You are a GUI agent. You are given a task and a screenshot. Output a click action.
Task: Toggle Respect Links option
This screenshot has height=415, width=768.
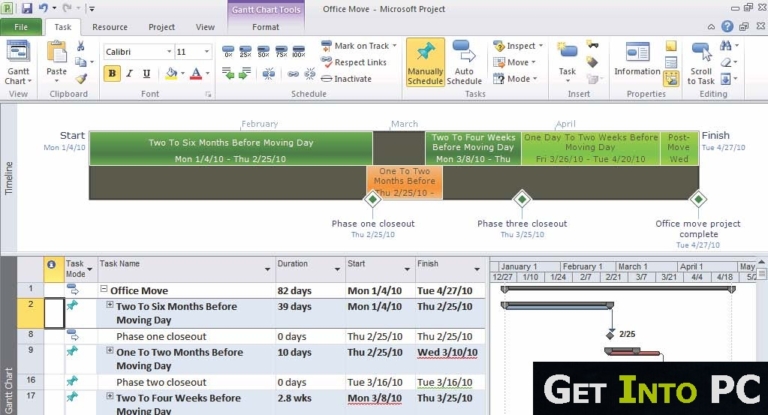(x=354, y=62)
